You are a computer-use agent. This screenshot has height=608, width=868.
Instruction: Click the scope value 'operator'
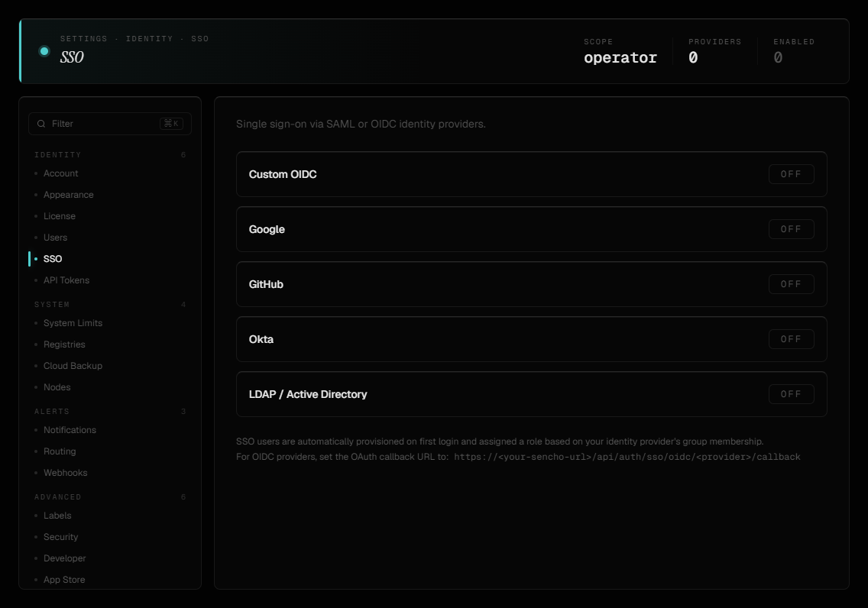[x=620, y=57]
